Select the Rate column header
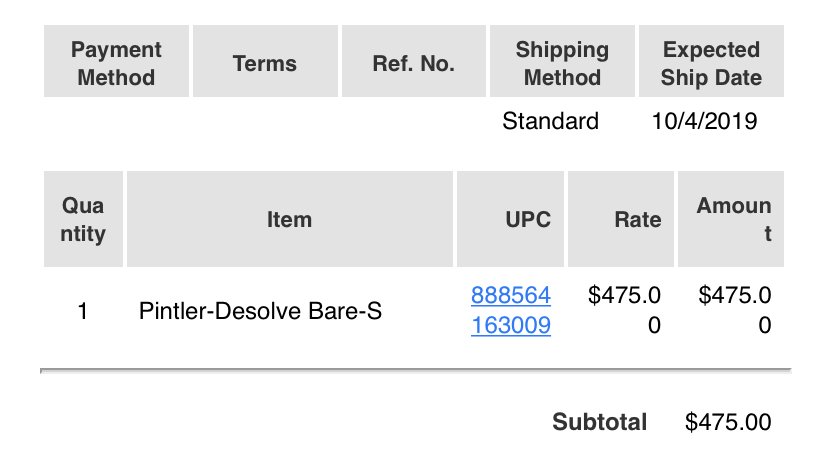The height and width of the screenshot is (458, 828). (x=621, y=219)
